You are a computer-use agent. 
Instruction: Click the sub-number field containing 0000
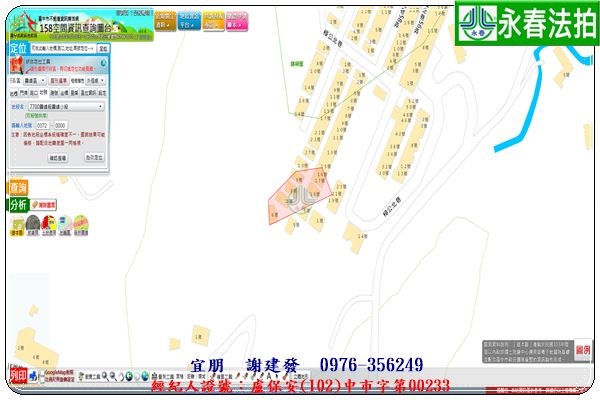click(x=60, y=126)
